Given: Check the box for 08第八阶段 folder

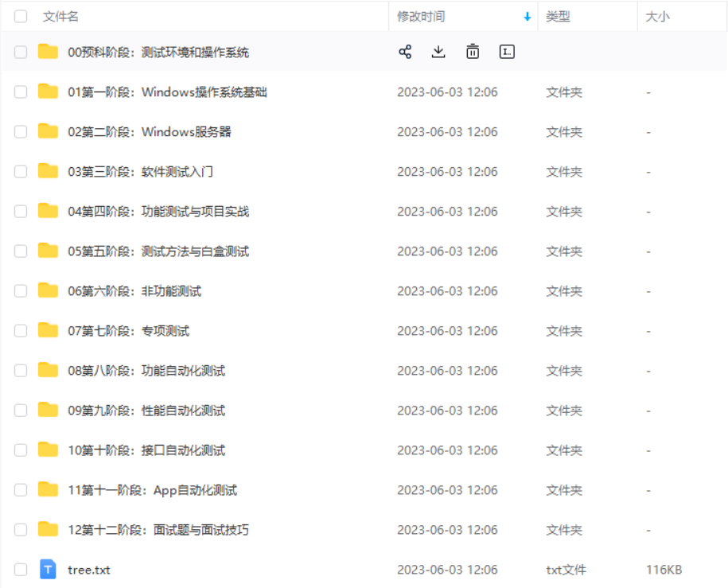Looking at the screenshot, I should [x=21, y=371].
